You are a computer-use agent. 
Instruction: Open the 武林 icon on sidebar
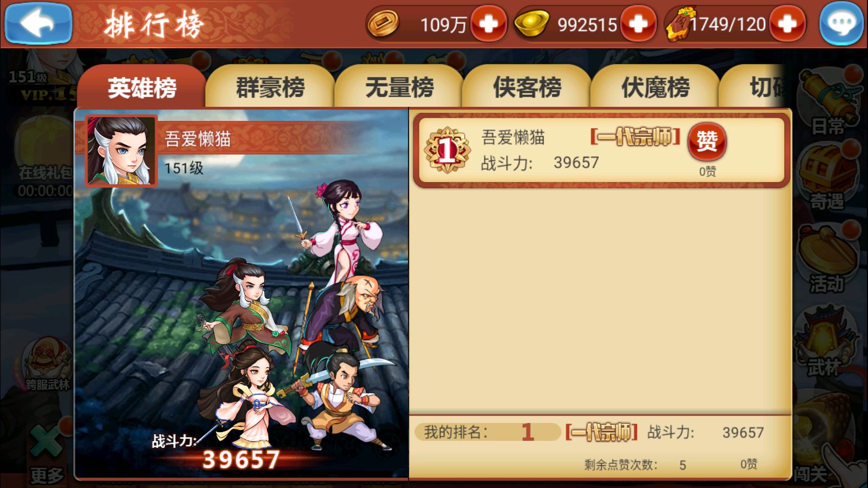coord(826,342)
